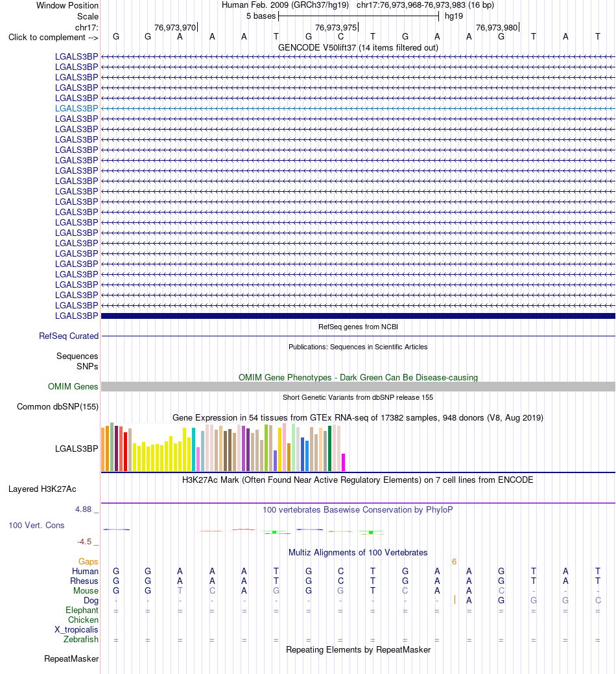616x674 pixels.
Task: Click the orange Gaps row label
Action: pos(88,561)
